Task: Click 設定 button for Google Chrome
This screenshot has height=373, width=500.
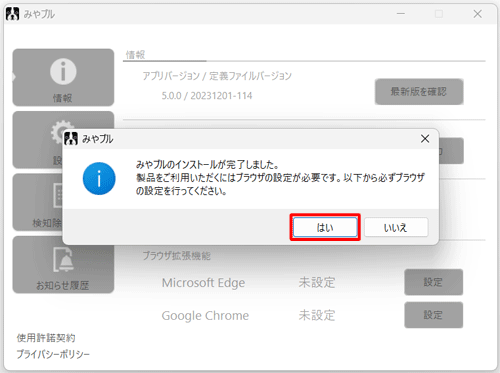Action: (x=433, y=315)
